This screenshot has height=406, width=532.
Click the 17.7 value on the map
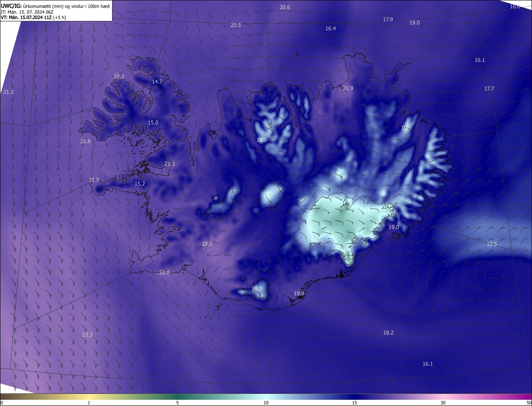pos(489,89)
